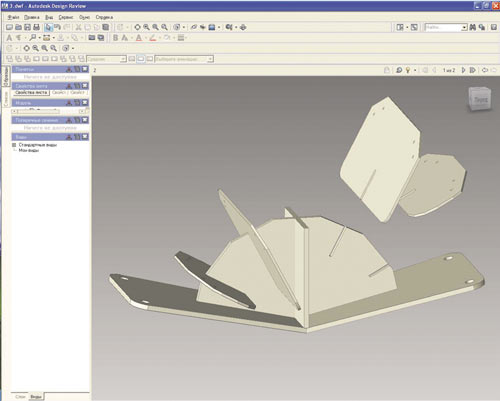This screenshot has height=401, width=500.
Task: Click the Open file folder icon
Action: click(x=19, y=27)
